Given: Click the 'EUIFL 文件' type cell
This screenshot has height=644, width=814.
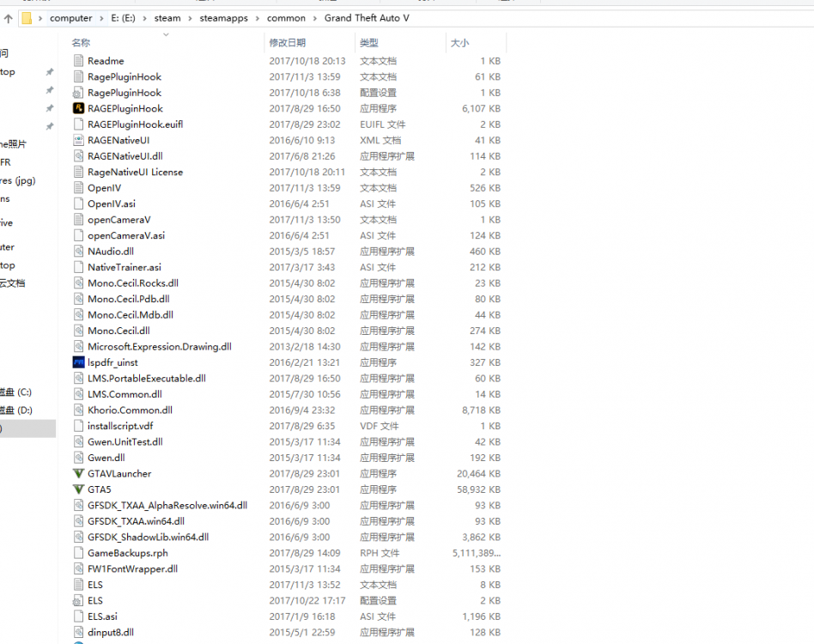Looking at the screenshot, I should pyautogui.click(x=383, y=125).
